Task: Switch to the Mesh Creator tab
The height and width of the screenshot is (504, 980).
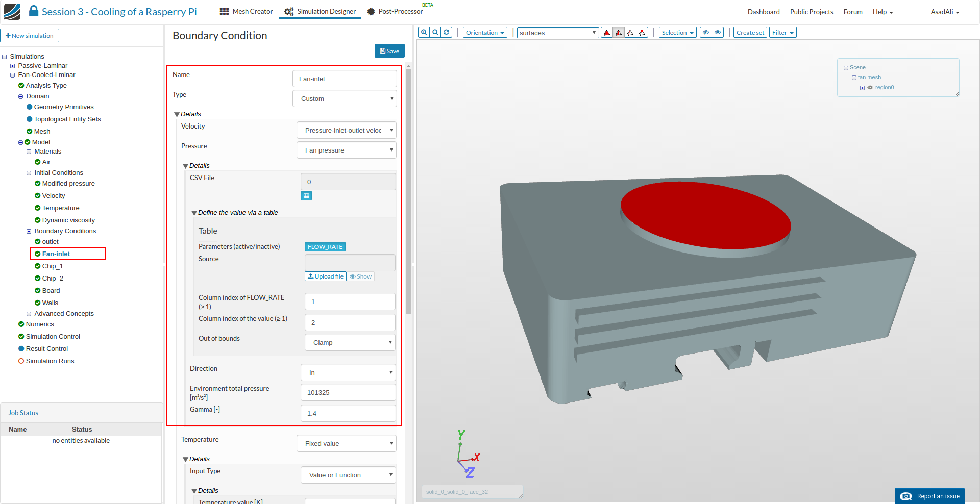Action: [246, 11]
